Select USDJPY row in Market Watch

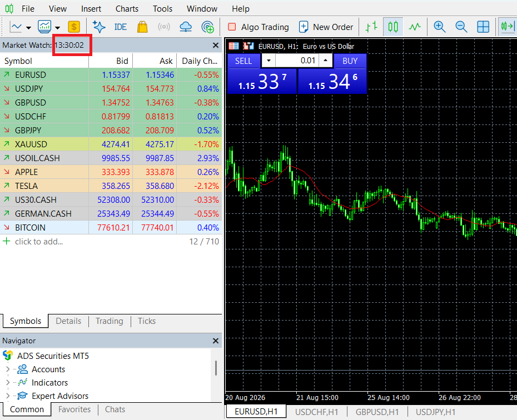click(111, 89)
